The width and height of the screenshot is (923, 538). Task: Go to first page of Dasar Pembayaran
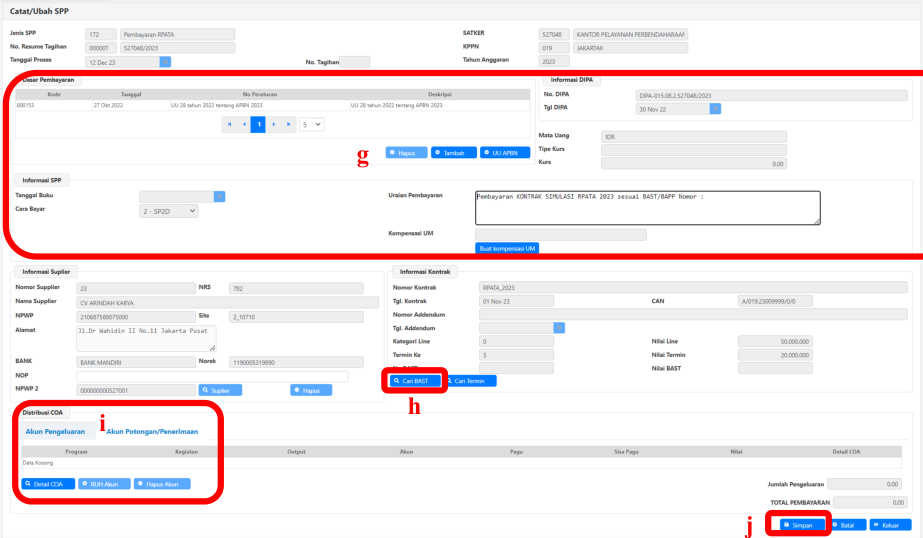(229, 124)
